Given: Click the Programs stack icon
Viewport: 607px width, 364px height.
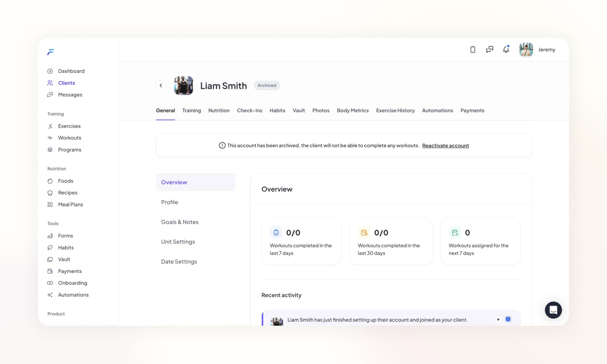Looking at the screenshot, I should tap(50, 150).
